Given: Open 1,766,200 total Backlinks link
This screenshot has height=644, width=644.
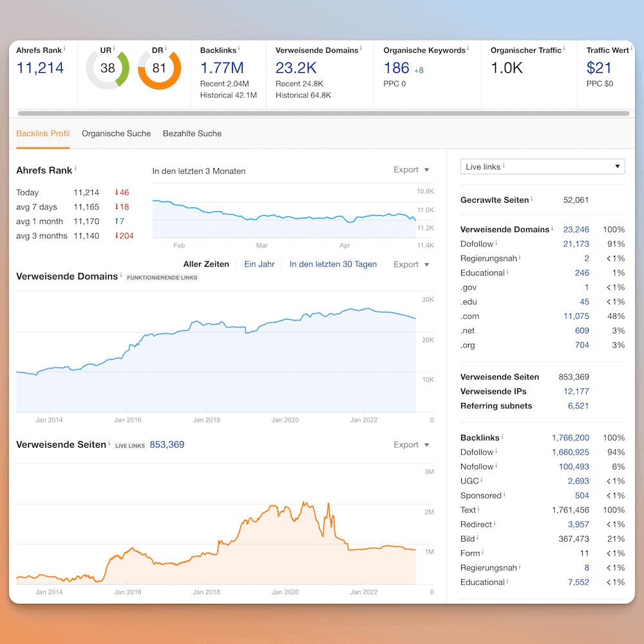Looking at the screenshot, I should (x=570, y=438).
